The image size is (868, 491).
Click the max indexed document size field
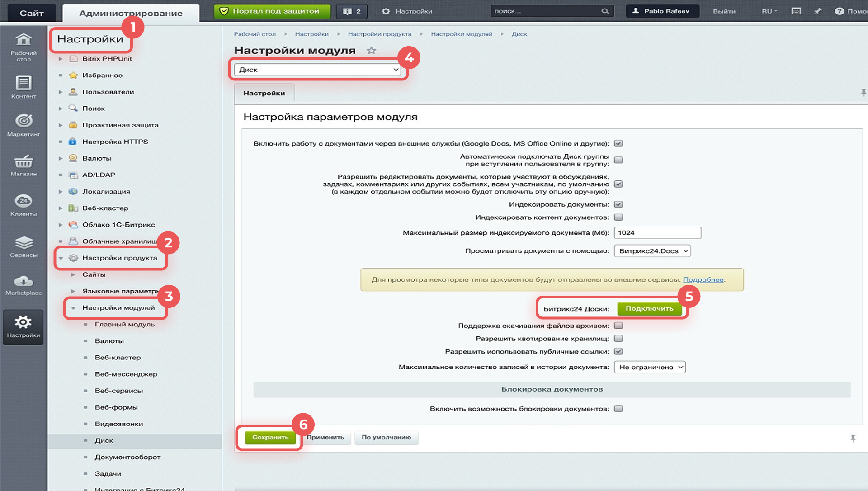point(657,233)
